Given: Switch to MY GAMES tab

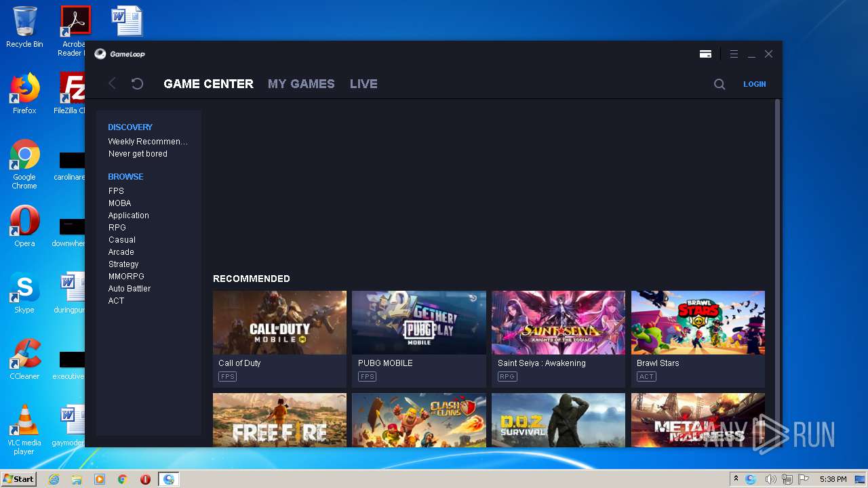Looking at the screenshot, I should coord(301,84).
